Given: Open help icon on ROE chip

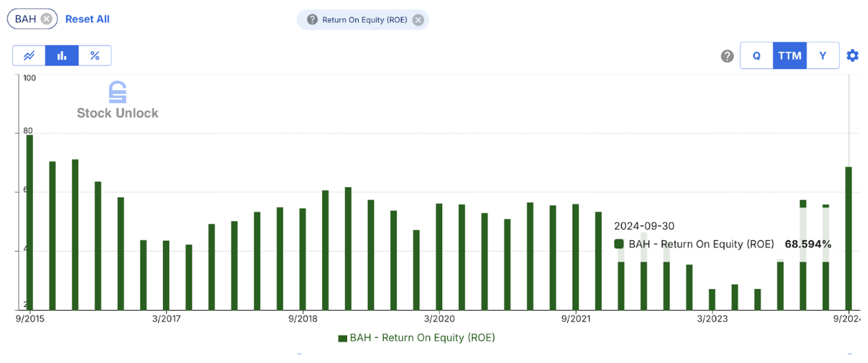Looking at the screenshot, I should tap(312, 20).
